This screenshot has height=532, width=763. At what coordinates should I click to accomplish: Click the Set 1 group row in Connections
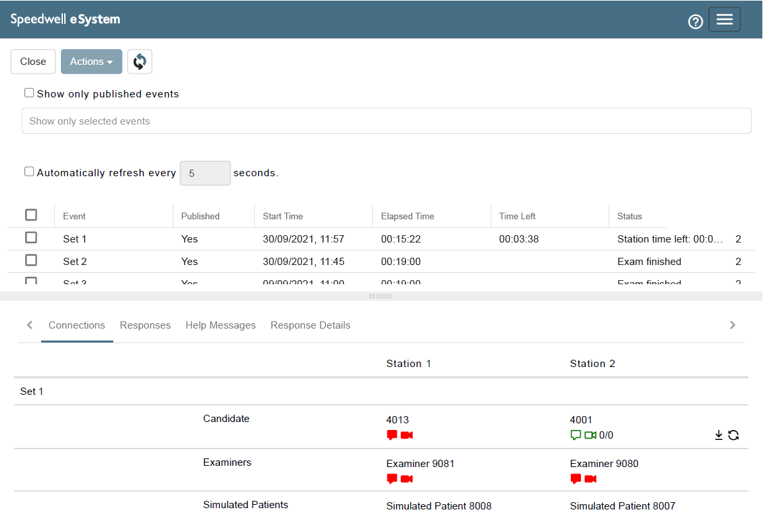381,392
